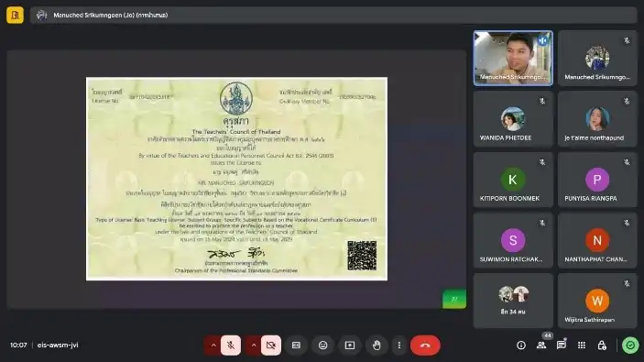Open more options three-dot menu

398,346
